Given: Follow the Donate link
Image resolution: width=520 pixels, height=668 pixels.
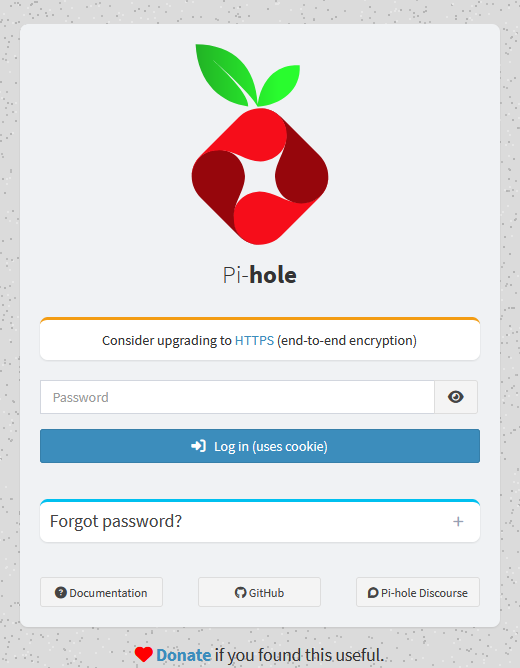Looking at the screenshot, I should click(x=184, y=655).
